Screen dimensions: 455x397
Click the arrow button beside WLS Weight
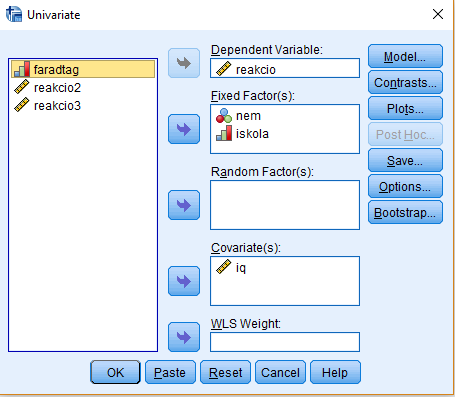[x=184, y=337]
